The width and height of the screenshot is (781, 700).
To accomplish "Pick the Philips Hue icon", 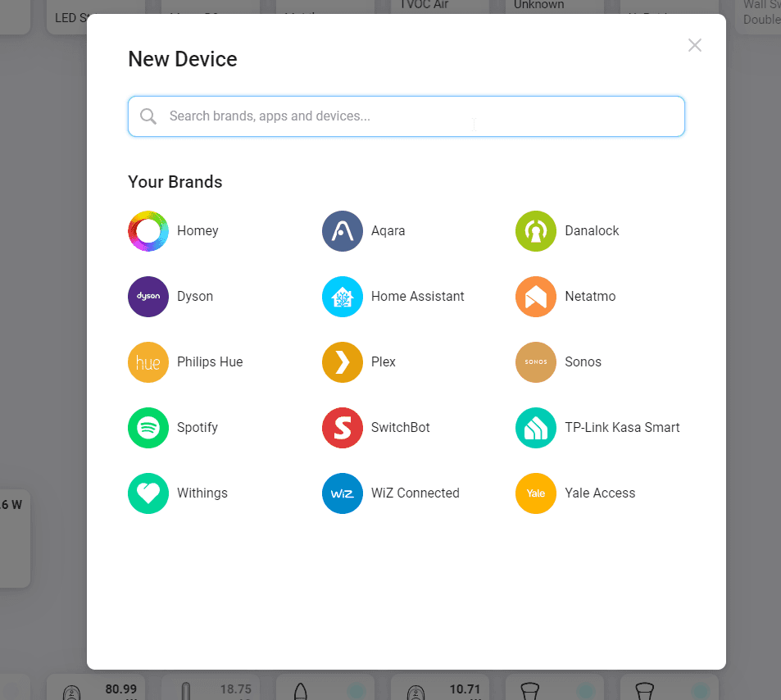I will (x=148, y=362).
